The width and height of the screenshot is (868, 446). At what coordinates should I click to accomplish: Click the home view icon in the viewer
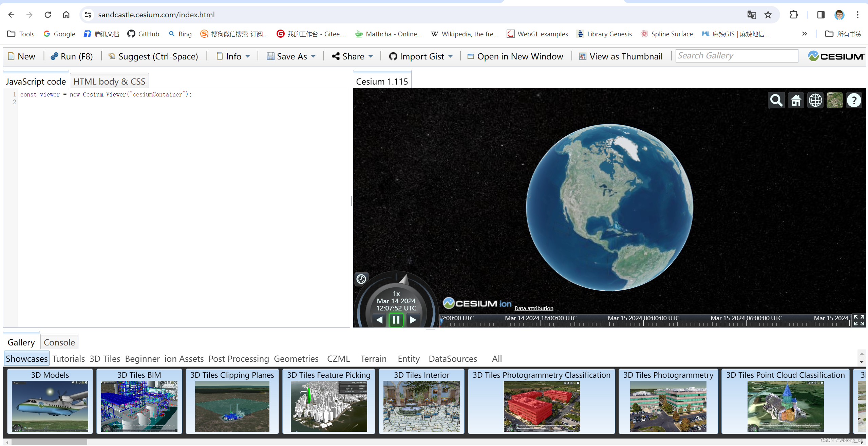[796, 100]
